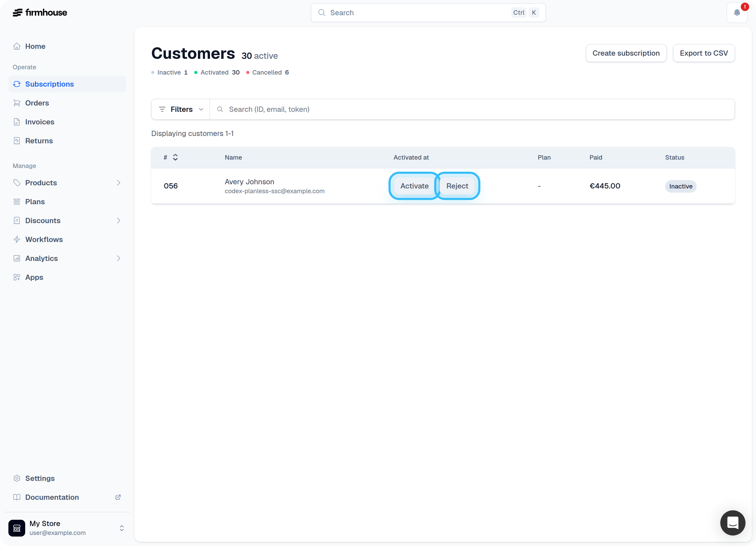Screen dimensions: 756x546
Task: Click the Status column header
Action: 675,157
